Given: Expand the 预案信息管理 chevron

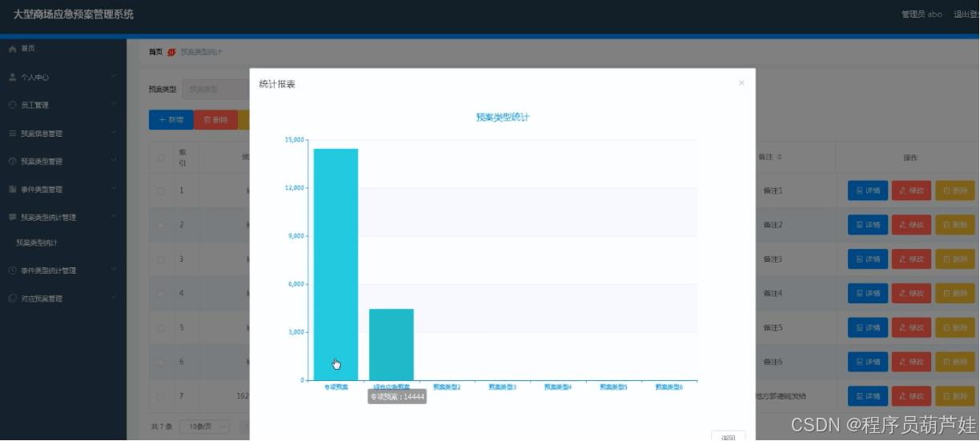Looking at the screenshot, I should [114, 132].
